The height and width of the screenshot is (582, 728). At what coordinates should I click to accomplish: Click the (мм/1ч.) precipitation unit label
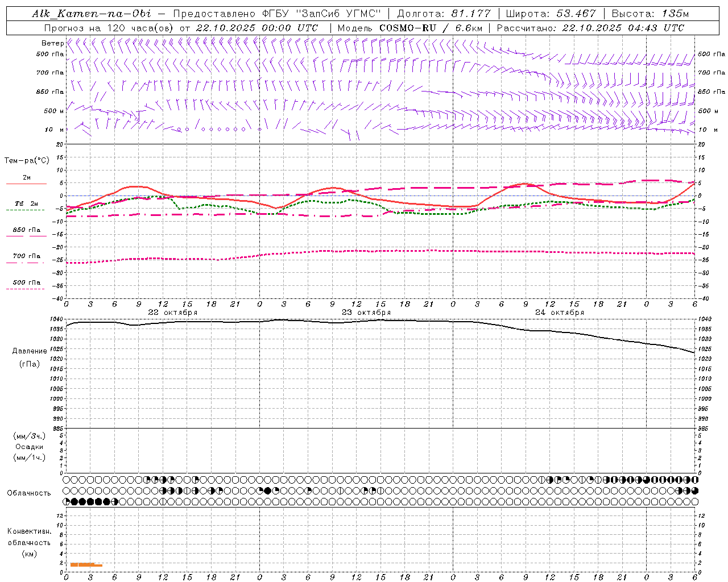(30, 458)
